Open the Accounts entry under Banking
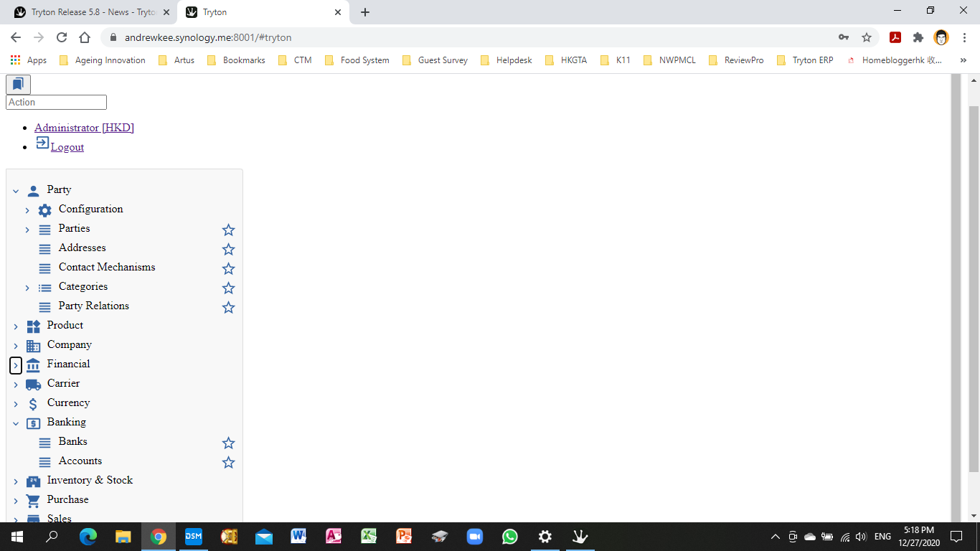 tap(80, 461)
